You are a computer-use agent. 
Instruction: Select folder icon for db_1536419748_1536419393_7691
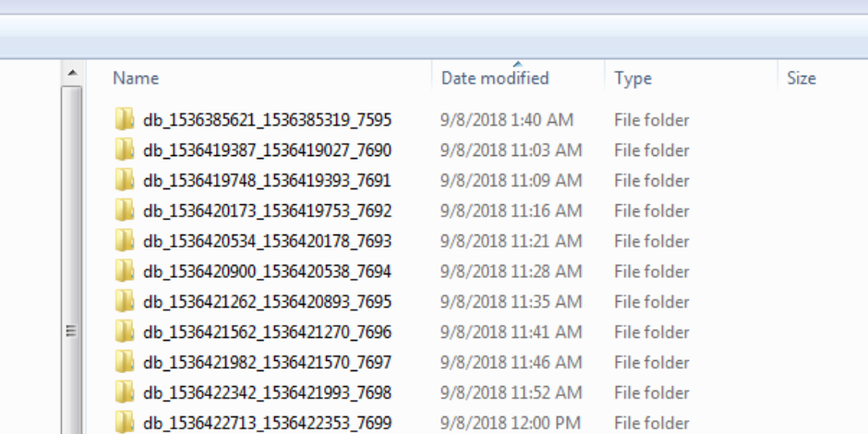tap(125, 180)
